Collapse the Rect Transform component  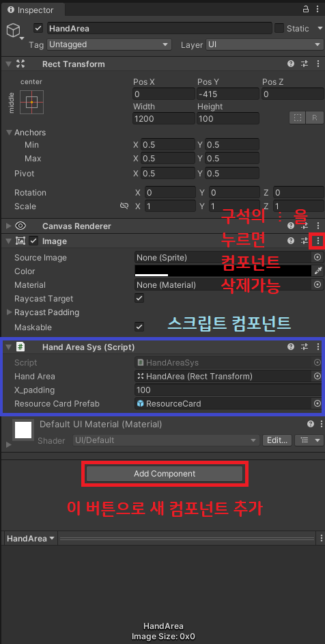point(9,64)
